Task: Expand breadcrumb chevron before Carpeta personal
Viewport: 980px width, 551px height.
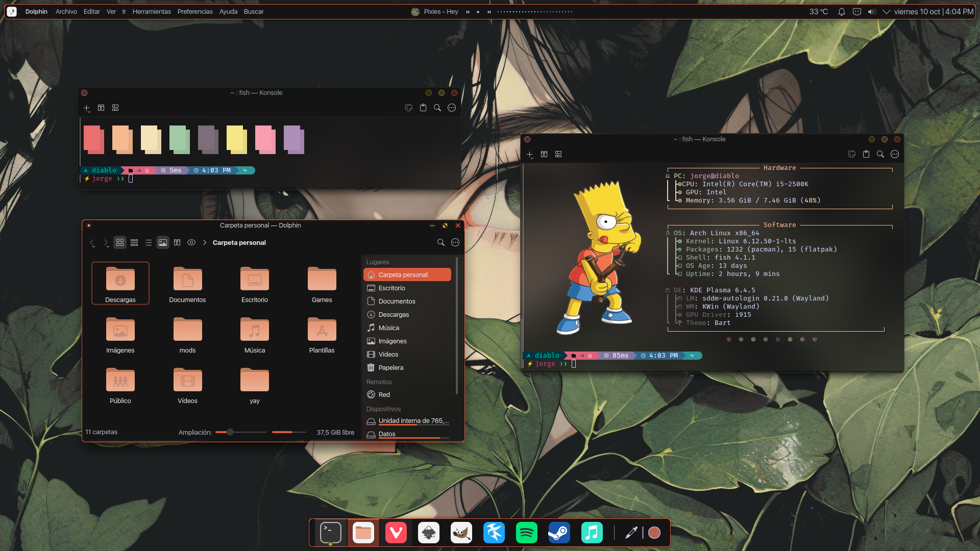Action: click(205, 242)
